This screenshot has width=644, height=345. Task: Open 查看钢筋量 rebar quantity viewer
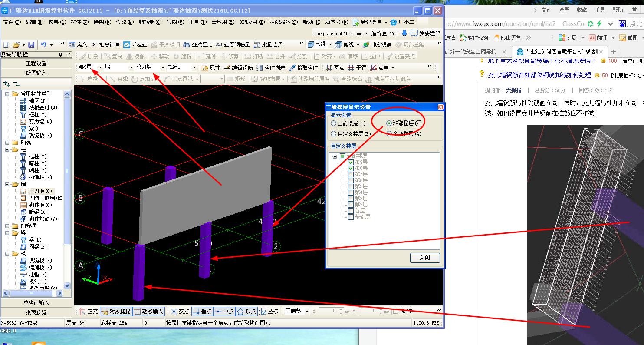point(233,44)
